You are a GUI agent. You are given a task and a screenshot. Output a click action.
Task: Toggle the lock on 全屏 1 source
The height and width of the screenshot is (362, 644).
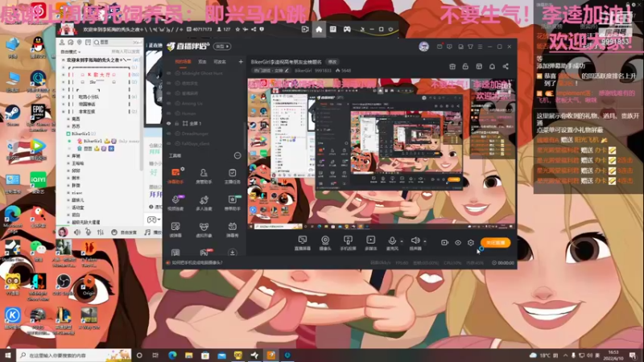[177, 123]
